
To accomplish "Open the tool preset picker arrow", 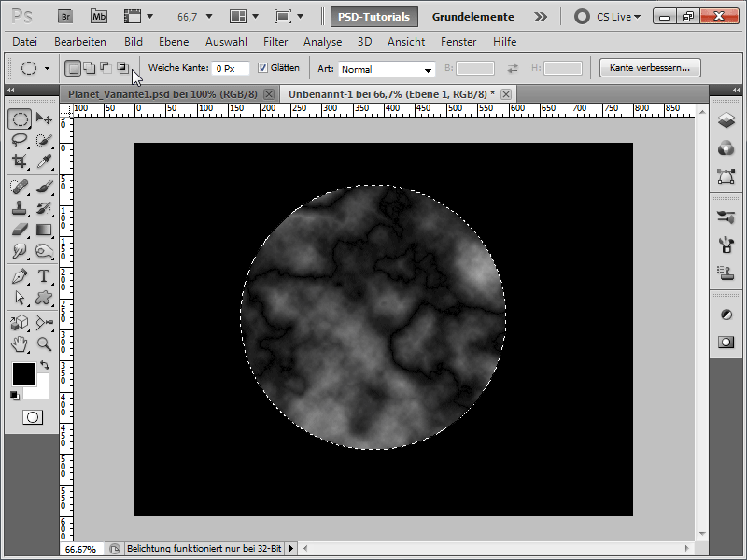I will (47, 68).
